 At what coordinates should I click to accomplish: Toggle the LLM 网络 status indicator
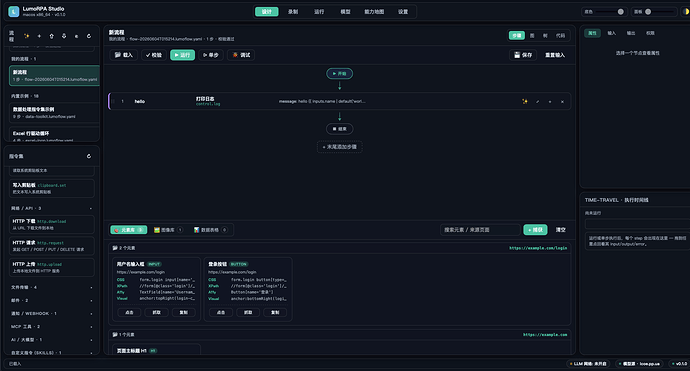click(x=587, y=364)
